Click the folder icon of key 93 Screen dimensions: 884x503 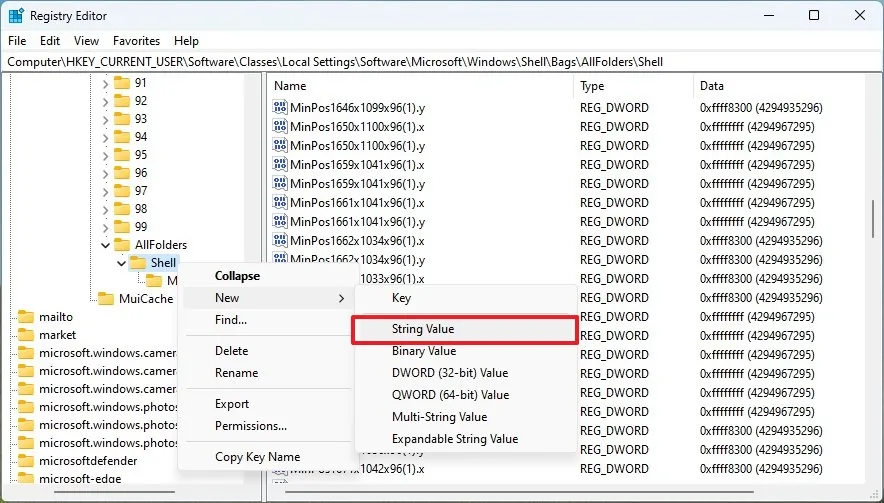[122, 119]
